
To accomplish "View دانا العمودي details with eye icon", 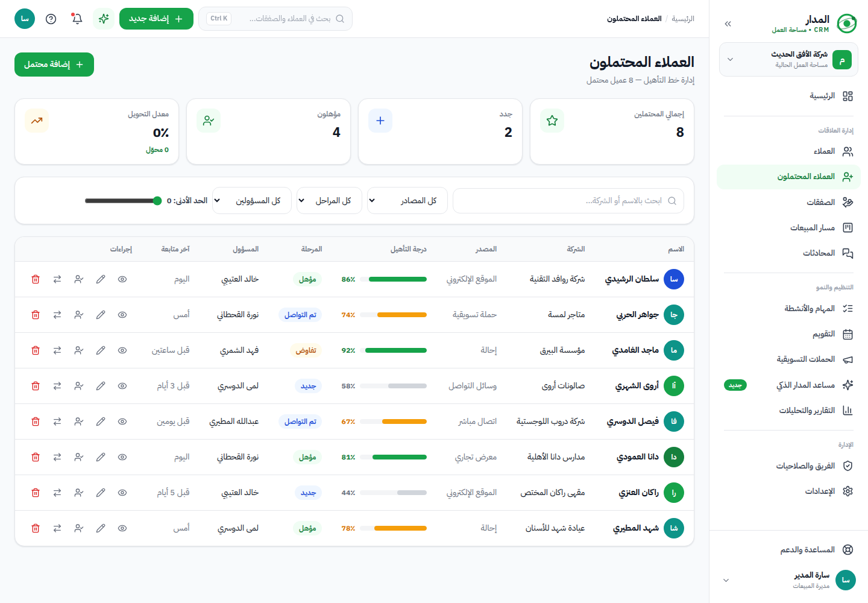I will [x=122, y=457].
